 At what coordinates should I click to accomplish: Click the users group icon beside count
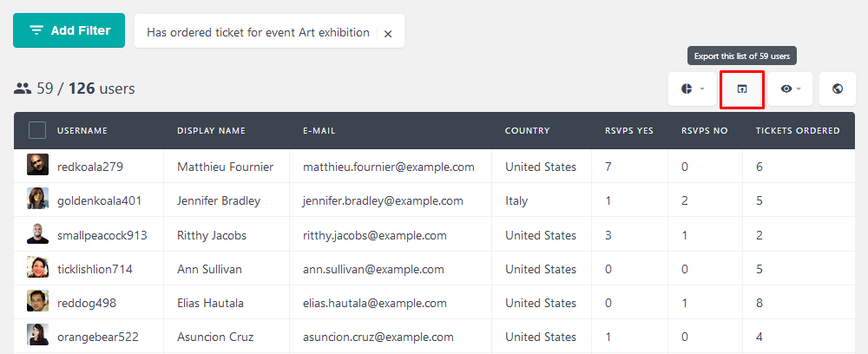(23, 88)
